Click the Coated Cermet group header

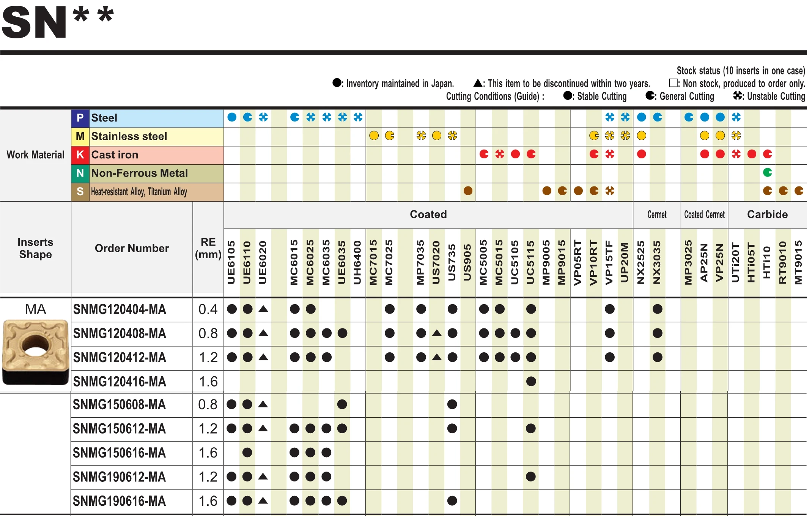pyautogui.click(x=704, y=215)
